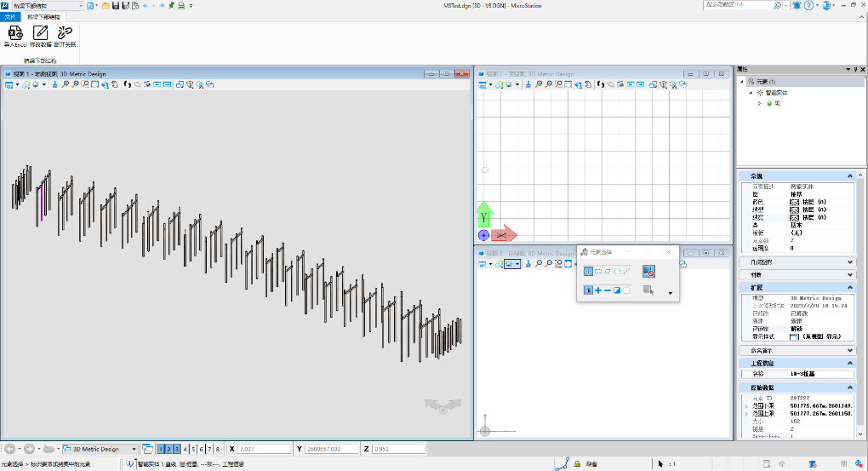Select Block method in Element Selection dialog

(x=598, y=271)
